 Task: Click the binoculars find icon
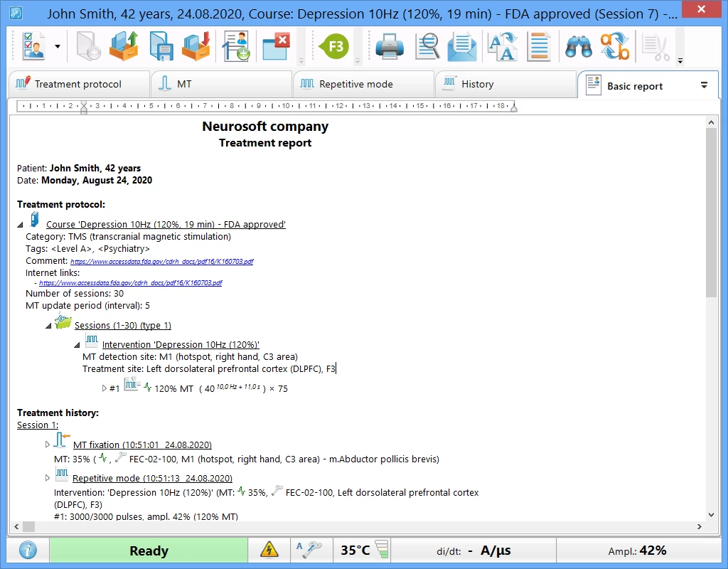pos(579,47)
